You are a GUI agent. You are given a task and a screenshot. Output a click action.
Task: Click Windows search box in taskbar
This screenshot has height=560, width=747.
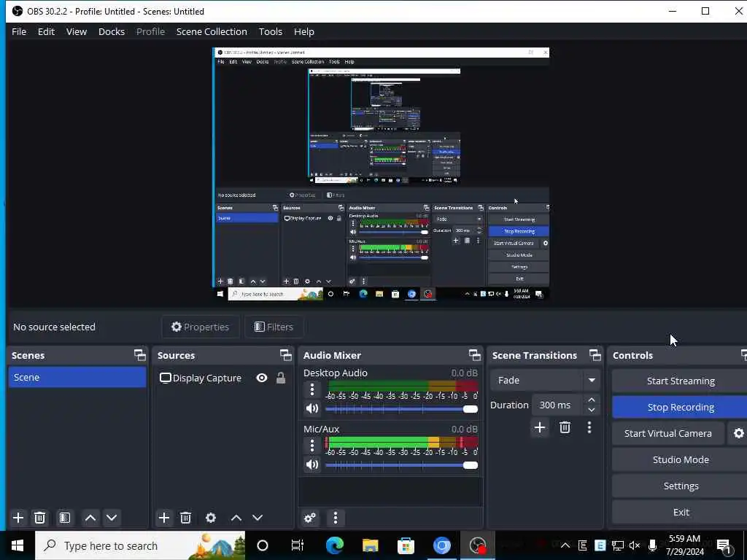[140, 545]
